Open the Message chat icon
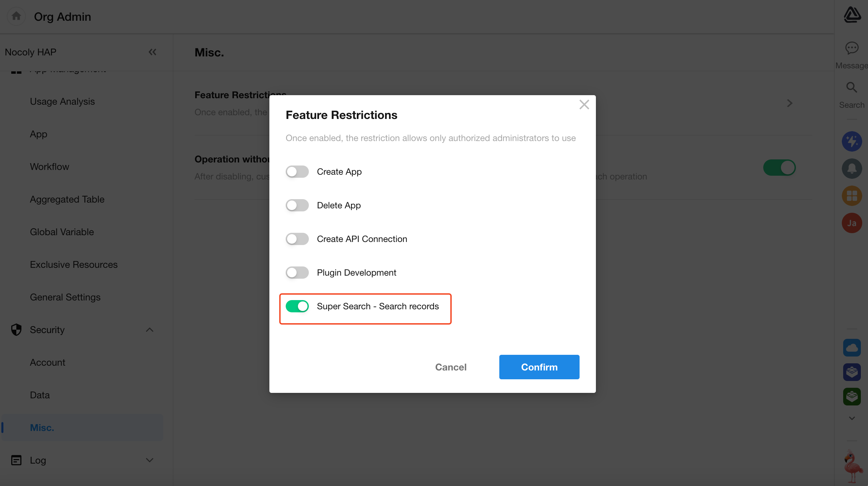This screenshot has height=486, width=868. tap(852, 48)
